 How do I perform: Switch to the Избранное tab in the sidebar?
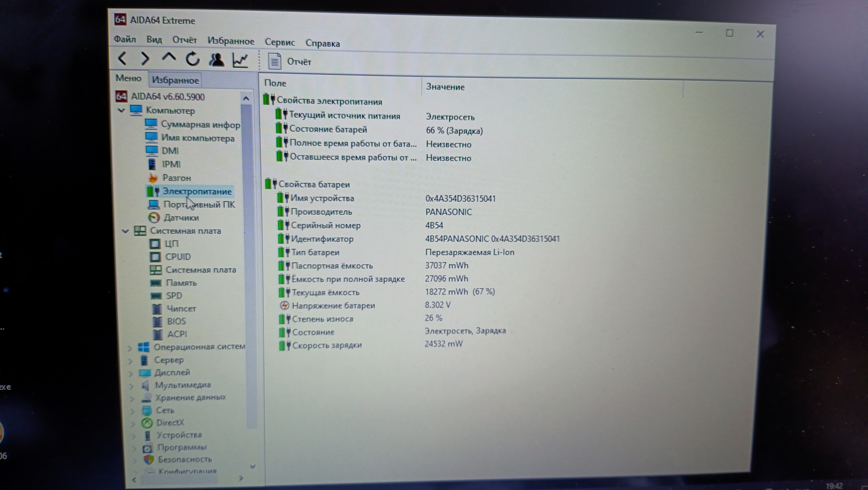tap(175, 80)
